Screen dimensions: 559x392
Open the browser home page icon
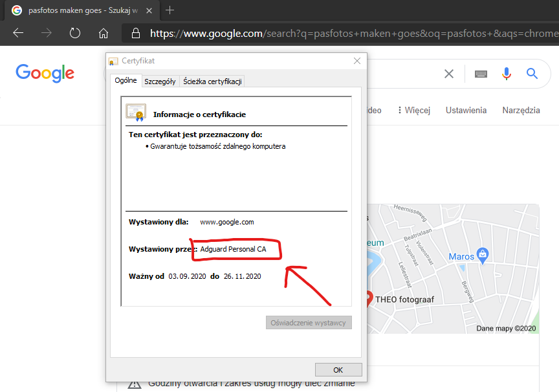point(104,33)
